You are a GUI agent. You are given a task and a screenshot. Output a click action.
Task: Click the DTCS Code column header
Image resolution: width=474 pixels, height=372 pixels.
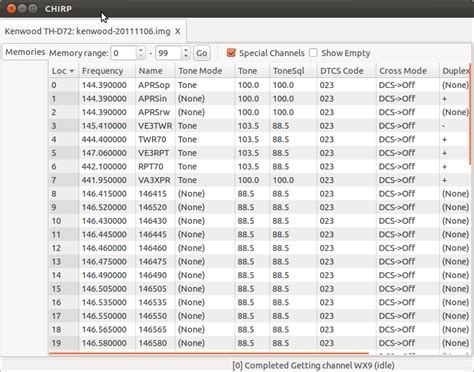tap(347, 71)
